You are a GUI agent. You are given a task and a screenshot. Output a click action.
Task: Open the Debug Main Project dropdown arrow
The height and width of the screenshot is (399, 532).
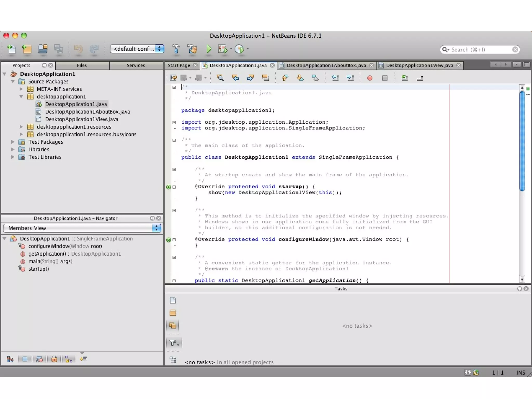(231, 49)
